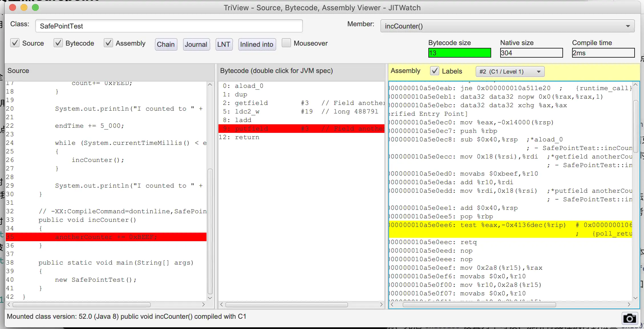The height and width of the screenshot is (329, 644).
Task: Open the Member incCounter() dropdown
Action: click(507, 26)
